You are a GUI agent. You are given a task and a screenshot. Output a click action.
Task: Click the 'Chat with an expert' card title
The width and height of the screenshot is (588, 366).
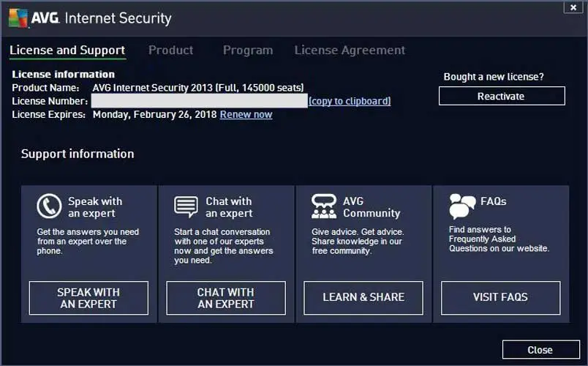(x=229, y=207)
